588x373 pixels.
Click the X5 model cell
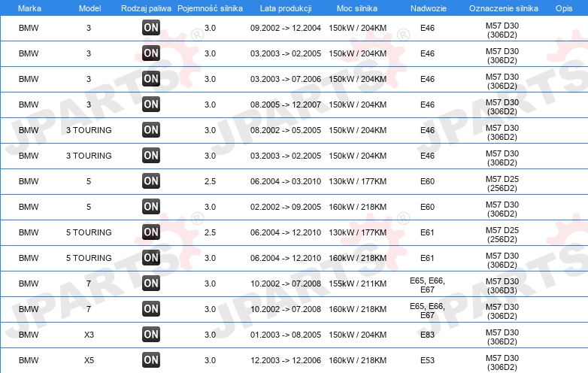point(89,360)
